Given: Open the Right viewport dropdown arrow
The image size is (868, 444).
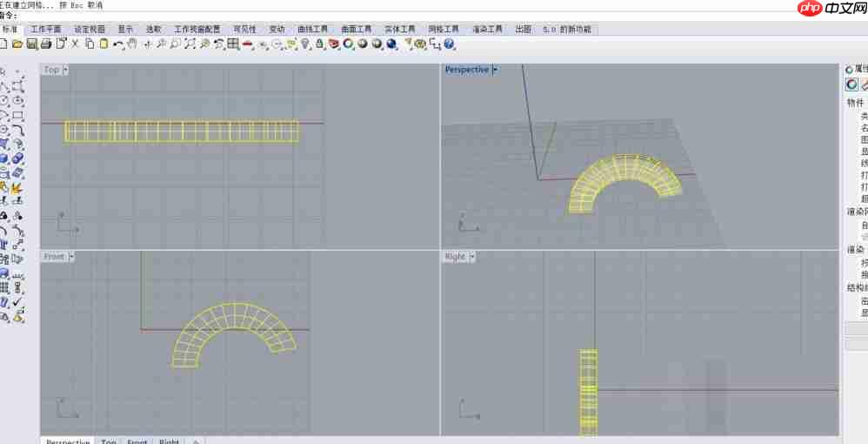Looking at the screenshot, I should (472, 257).
